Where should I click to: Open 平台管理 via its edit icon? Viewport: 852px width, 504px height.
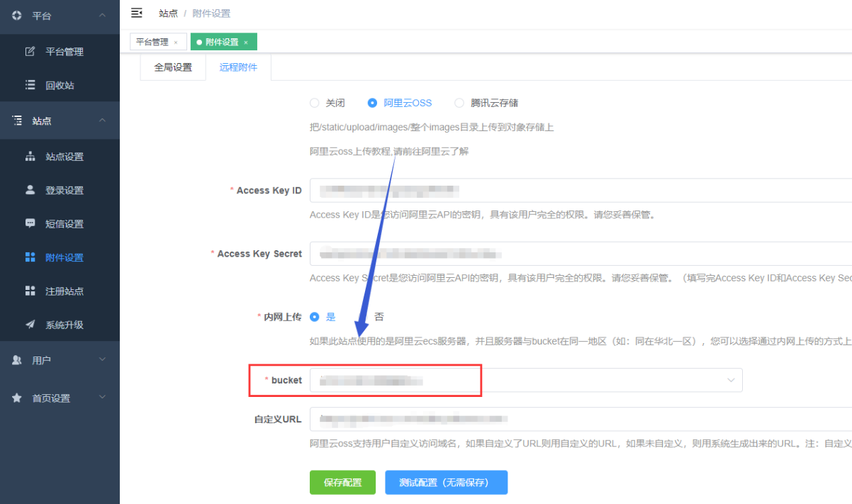click(30, 51)
